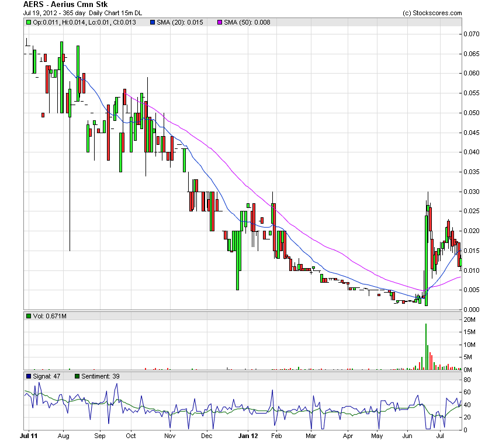Click the Apr date axis label
Viewport: 485px width, 448px height.
click(x=348, y=436)
